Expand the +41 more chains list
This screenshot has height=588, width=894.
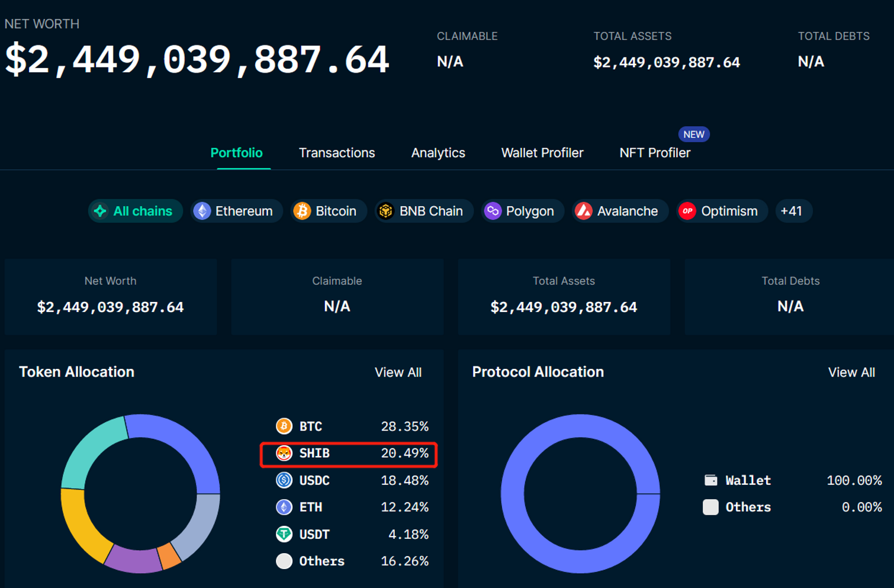click(791, 211)
